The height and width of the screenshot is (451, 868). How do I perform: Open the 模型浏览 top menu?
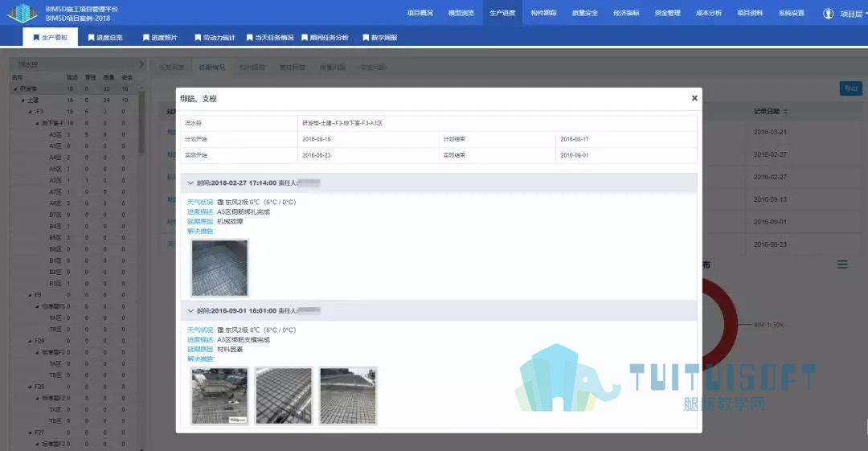pos(461,13)
